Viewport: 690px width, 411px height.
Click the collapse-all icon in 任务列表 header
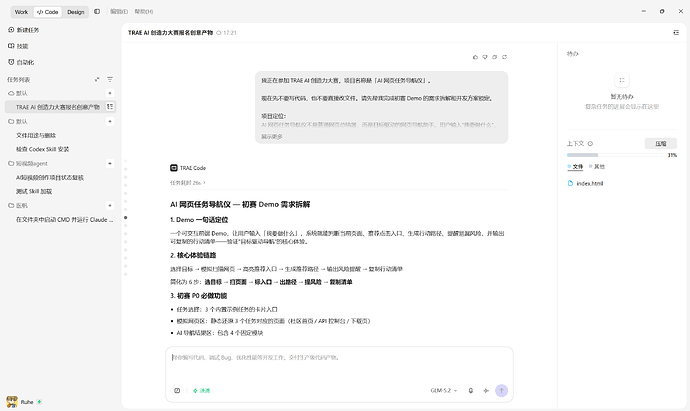[97, 80]
